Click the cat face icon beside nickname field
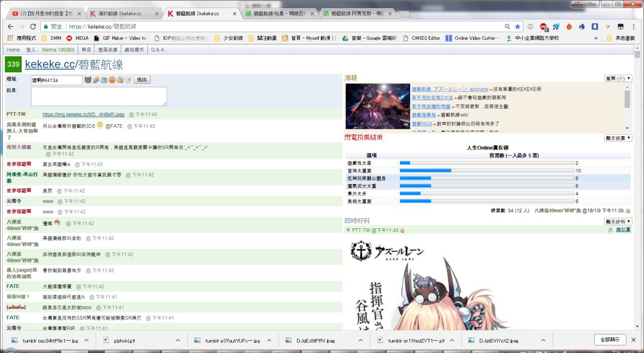This screenshot has height=353, width=644. click(88, 80)
